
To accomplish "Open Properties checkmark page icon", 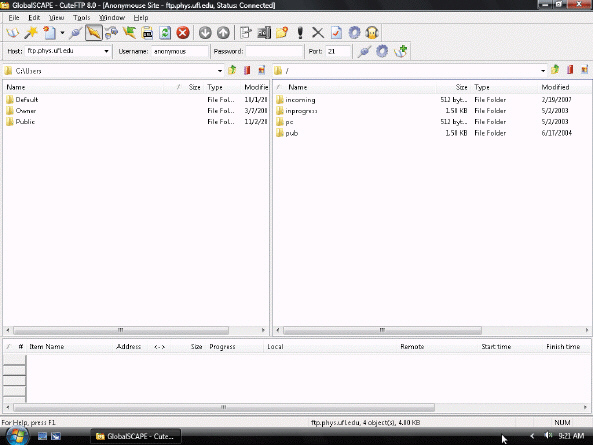I will pyautogui.click(x=336, y=33).
